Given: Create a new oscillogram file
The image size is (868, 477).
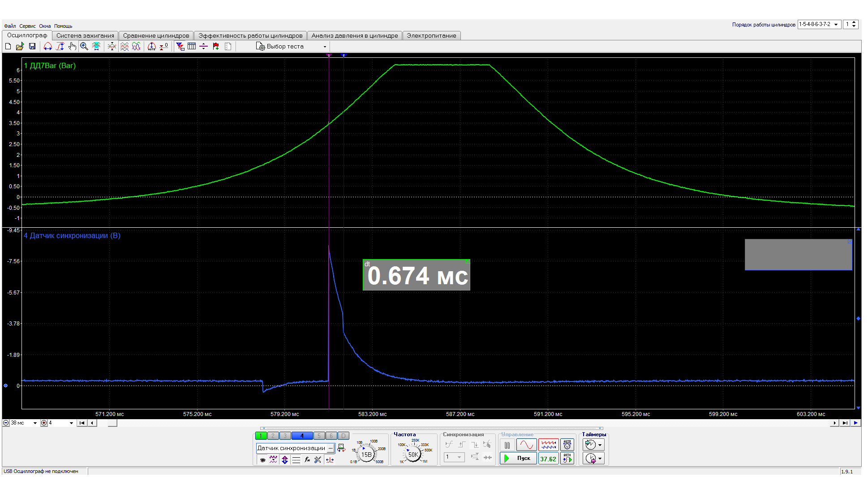Looking at the screenshot, I should click(x=8, y=46).
